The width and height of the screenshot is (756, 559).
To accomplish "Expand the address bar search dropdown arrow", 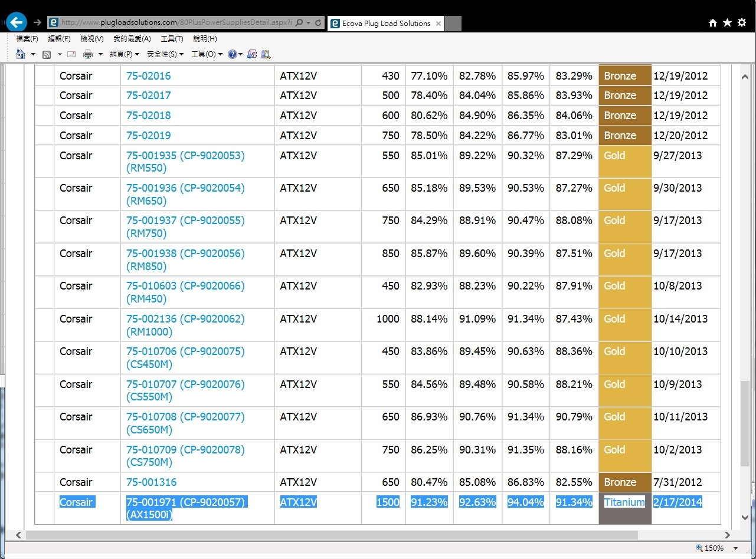I will pos(309,23).
